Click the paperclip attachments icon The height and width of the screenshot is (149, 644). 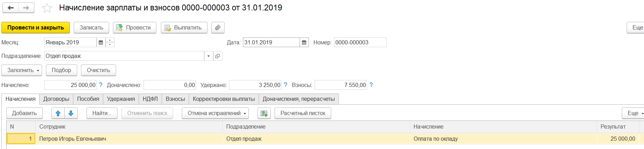pyautogui.click(x=218, y=28)
